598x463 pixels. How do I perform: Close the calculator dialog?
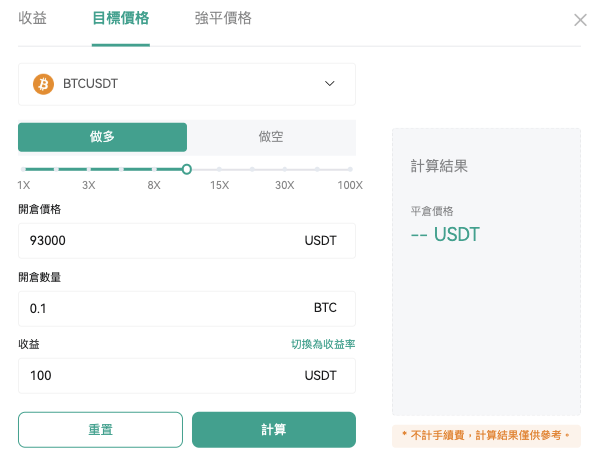(x=580, y=20)
